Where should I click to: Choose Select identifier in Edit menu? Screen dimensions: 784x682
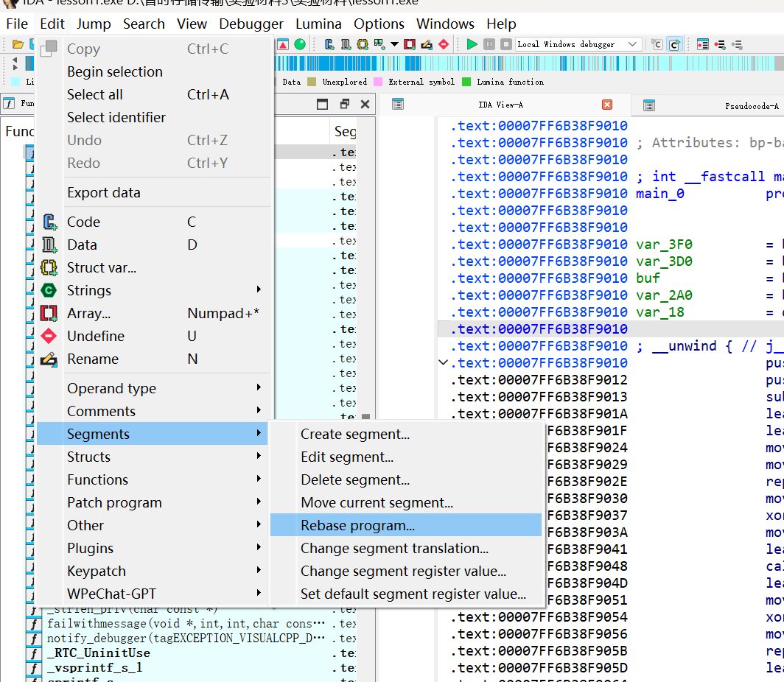[x=153, y=117]
